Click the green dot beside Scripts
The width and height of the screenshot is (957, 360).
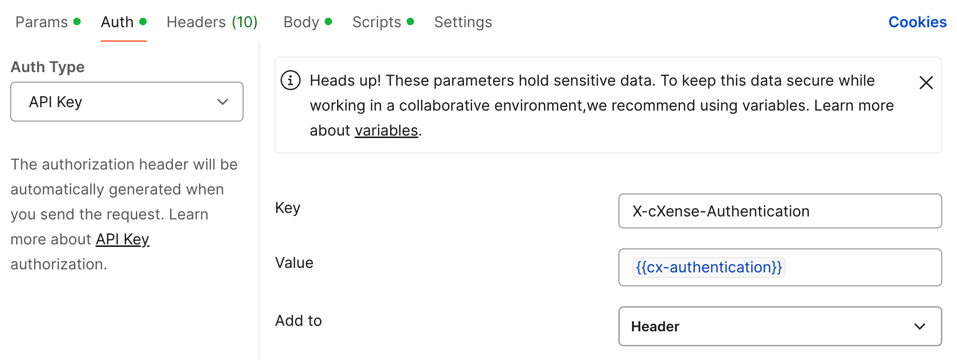[410, 22]
